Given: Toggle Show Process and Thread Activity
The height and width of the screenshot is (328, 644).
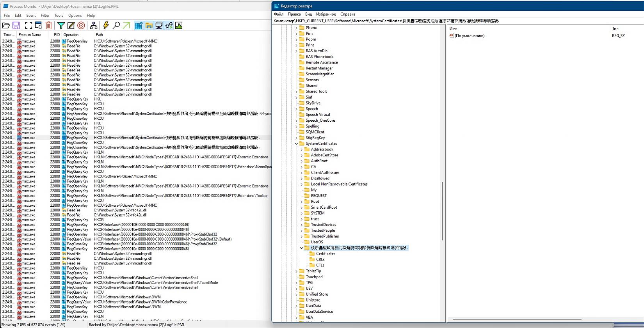Looking at the screenshot, I should click(x=169, y=26).
